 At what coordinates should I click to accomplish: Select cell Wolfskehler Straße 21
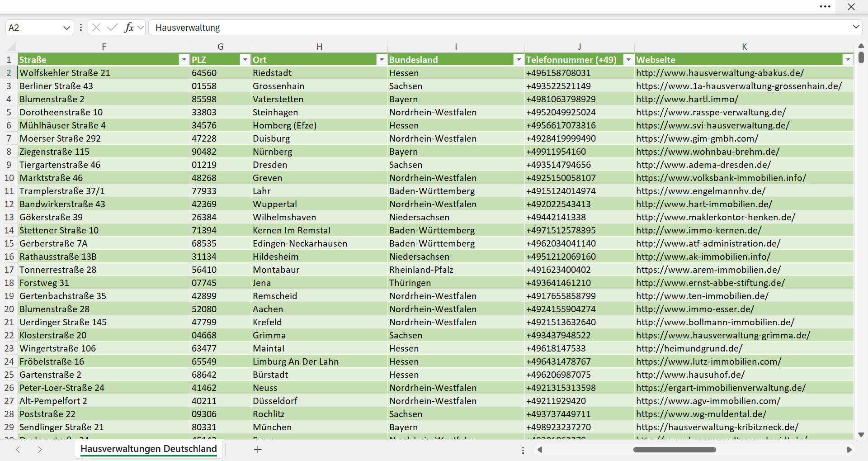(x=104, y=73)
